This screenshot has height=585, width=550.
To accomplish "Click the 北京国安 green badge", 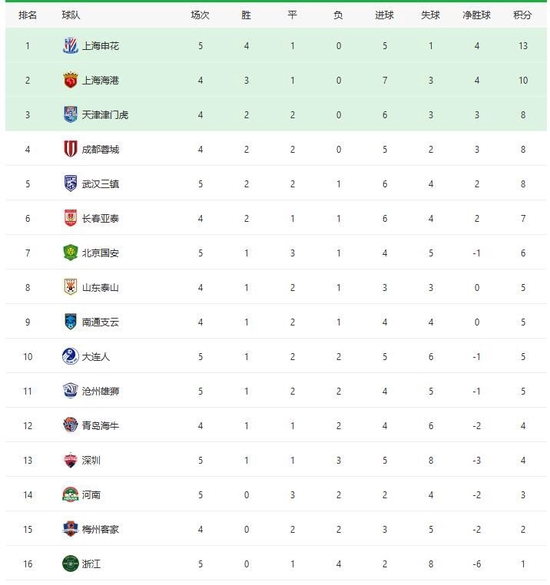I will point(70,253).
